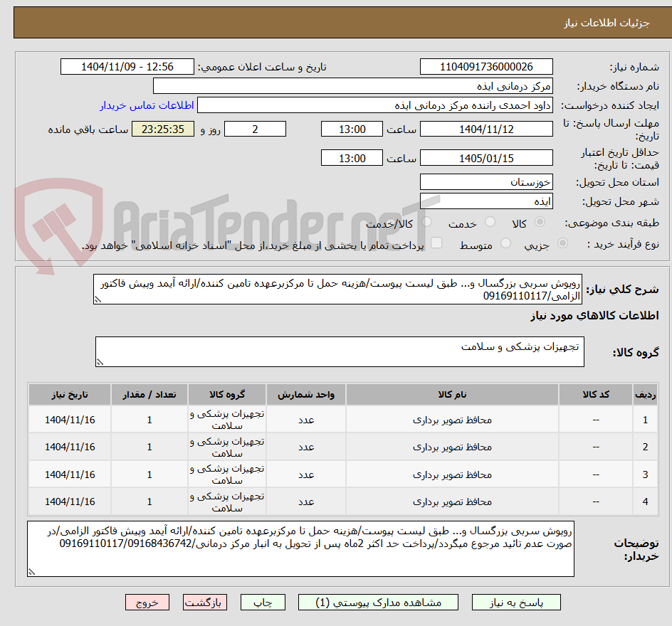Click تجهیزات پزشکی و سلامت in row 3
Viewport: 672px width, 626px height.
[227, 474]
